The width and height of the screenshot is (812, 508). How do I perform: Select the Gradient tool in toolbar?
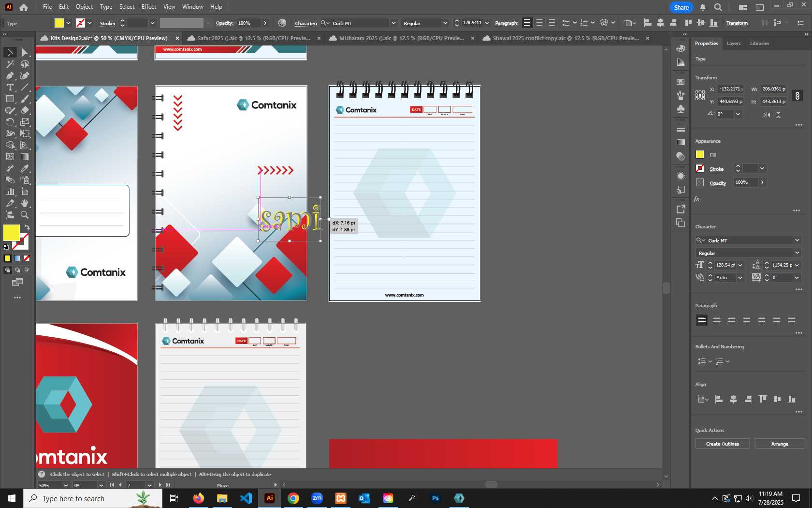25,157
